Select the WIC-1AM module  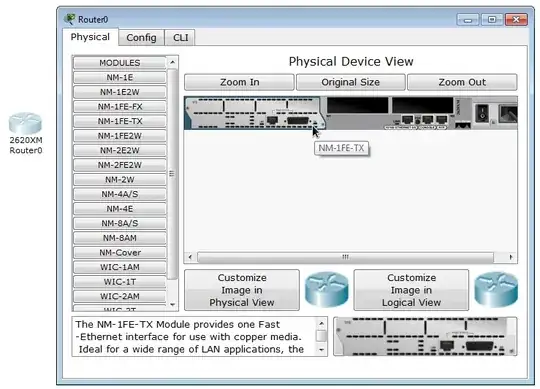click(x=120, y=267)
